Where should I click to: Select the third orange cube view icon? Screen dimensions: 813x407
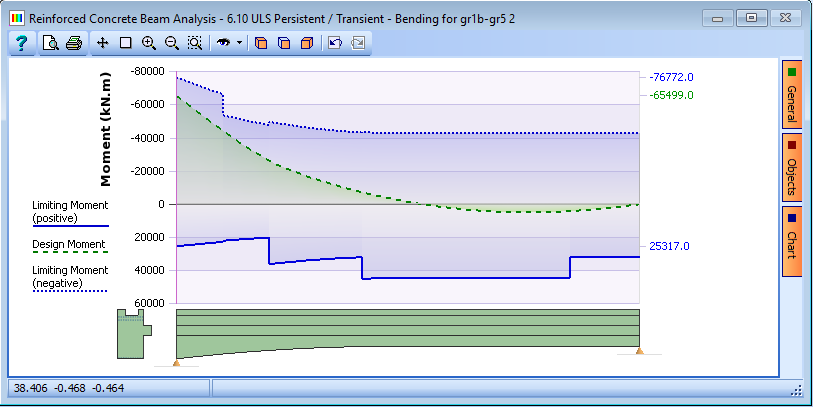coord(307,43)
